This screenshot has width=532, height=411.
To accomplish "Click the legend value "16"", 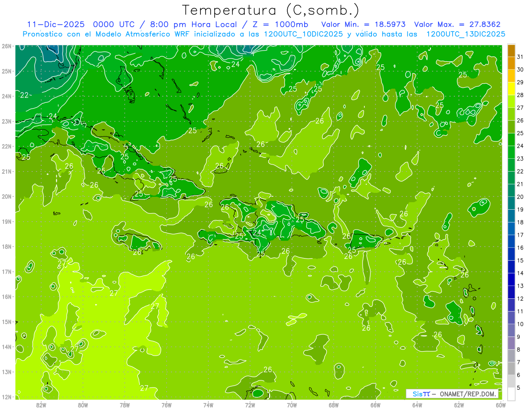I will coord(520,248).
